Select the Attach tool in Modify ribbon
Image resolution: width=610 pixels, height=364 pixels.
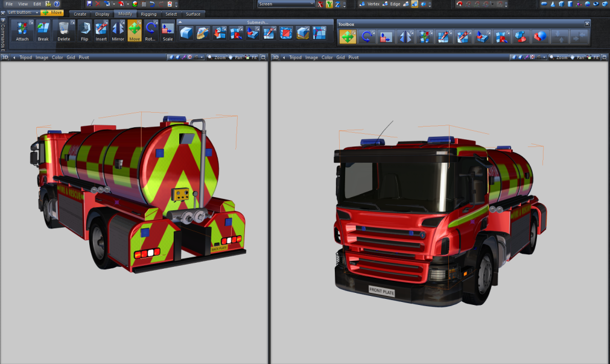coord(22,31)
